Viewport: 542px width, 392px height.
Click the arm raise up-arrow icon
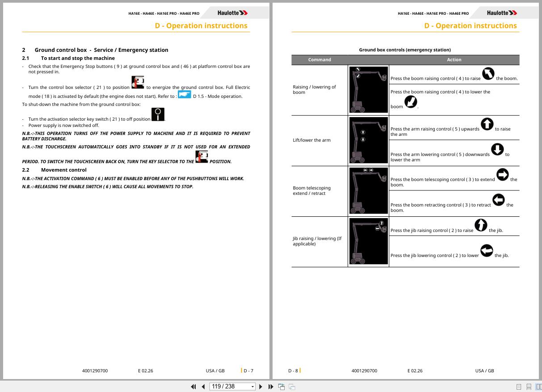tap(487, 124)
